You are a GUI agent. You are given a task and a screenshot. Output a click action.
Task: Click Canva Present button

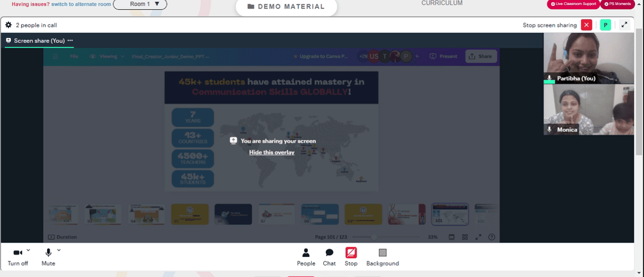tap(443, 56)
